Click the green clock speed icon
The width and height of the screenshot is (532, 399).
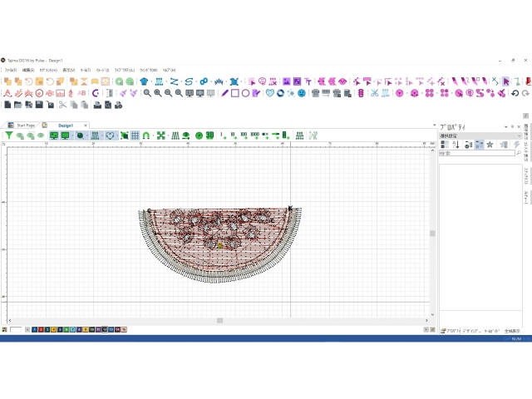199,135
